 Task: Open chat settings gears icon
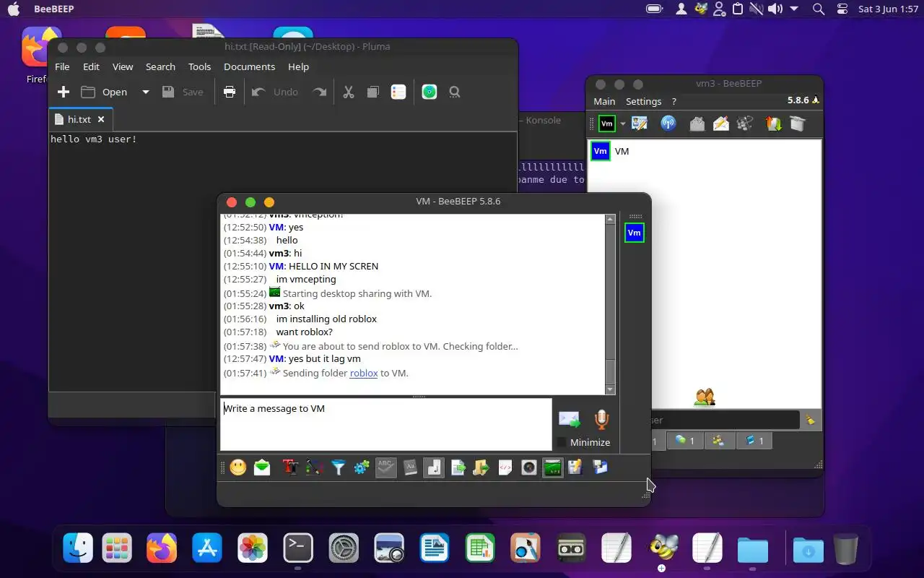tap(362, 467)
